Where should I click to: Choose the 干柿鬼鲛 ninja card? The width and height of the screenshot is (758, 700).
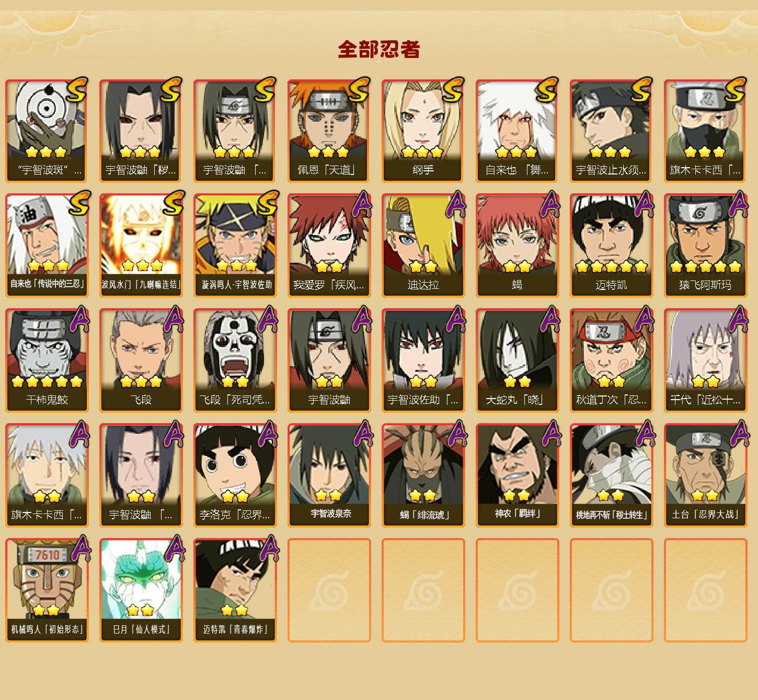[47, 360]
